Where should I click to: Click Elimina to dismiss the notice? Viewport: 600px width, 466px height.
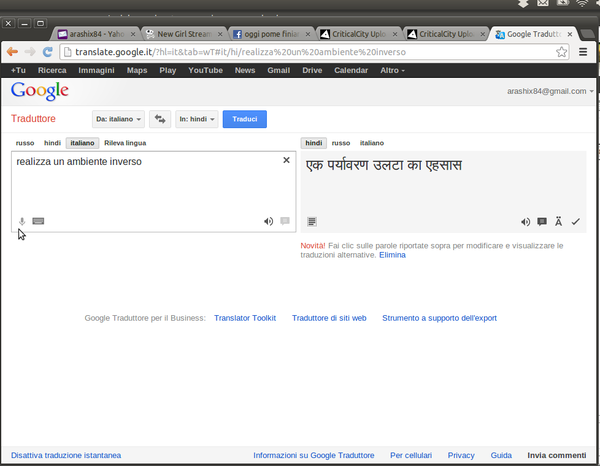coord(392,255)
